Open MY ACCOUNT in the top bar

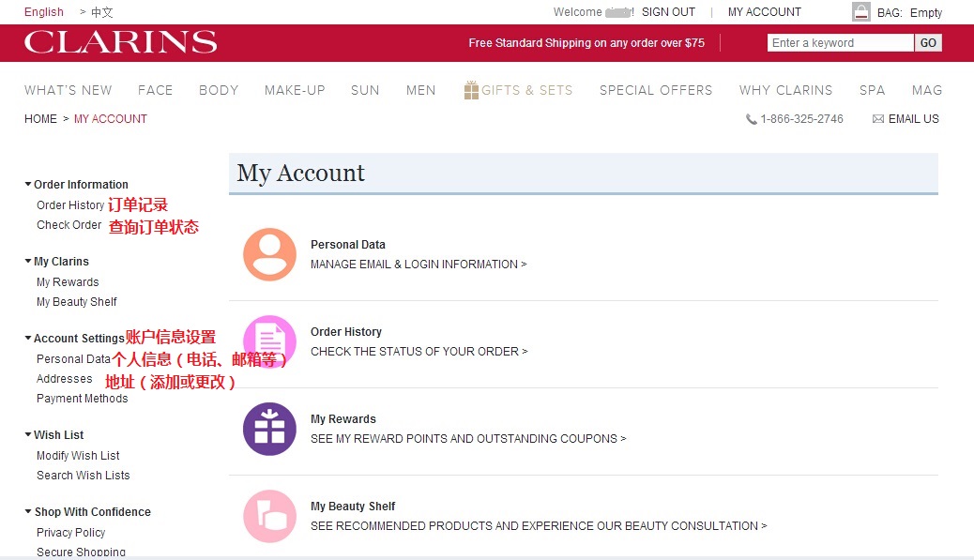(x=765, y=12)
